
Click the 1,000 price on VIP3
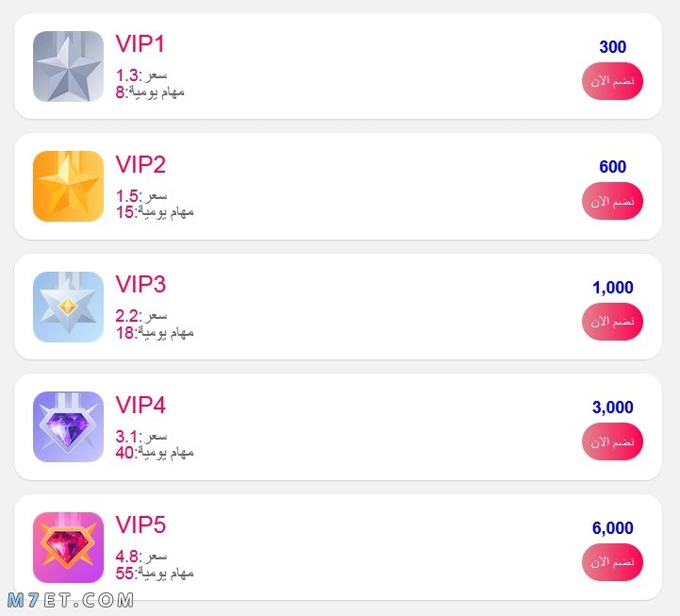coord(612,288)
